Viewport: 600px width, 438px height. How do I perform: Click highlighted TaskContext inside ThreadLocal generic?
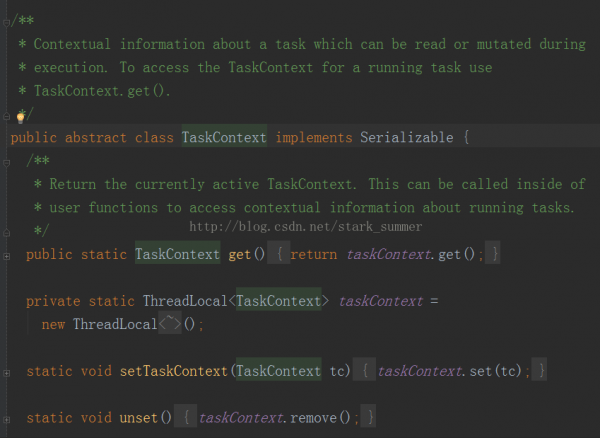(279, 301)
